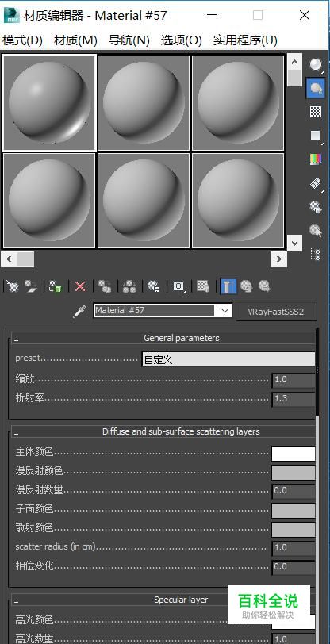The image size is (330, 644).
Task: Select the bottom-row right sample slot
Action: click(x=238, y=201)
